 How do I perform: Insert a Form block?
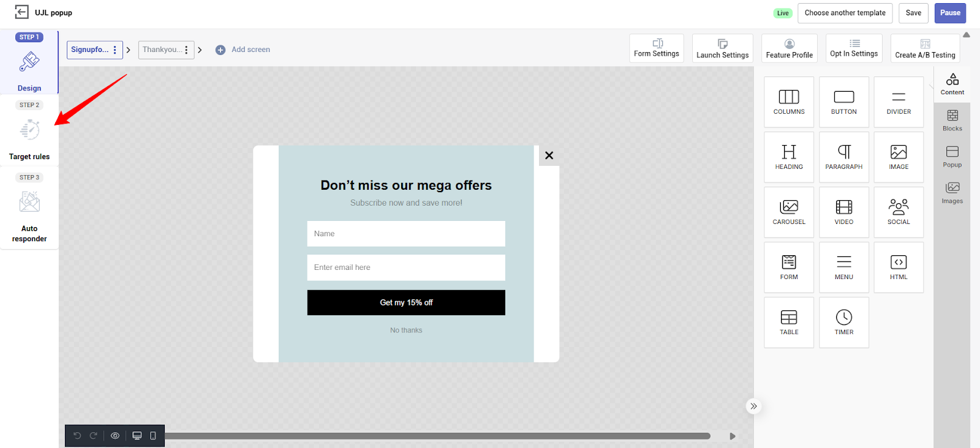pos(789,267)
